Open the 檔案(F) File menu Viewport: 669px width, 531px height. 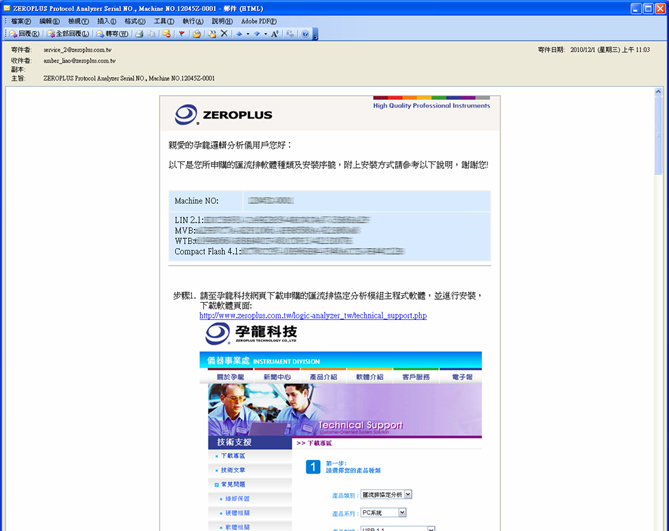coord(21,21)
